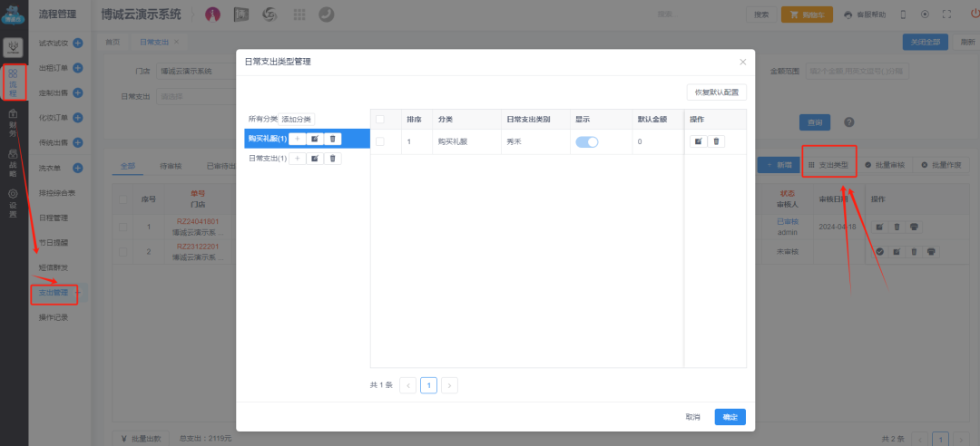Click 关闭全部 button
Image resolution: width=980 pixels, height=446 pixels.
pyautogui.click(x=925, y=42)
